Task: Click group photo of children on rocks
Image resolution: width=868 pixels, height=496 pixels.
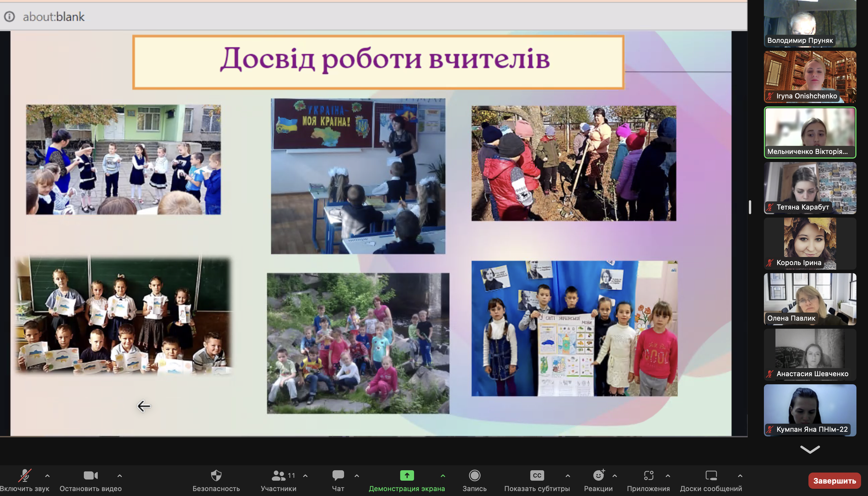Action: point(358,343)
